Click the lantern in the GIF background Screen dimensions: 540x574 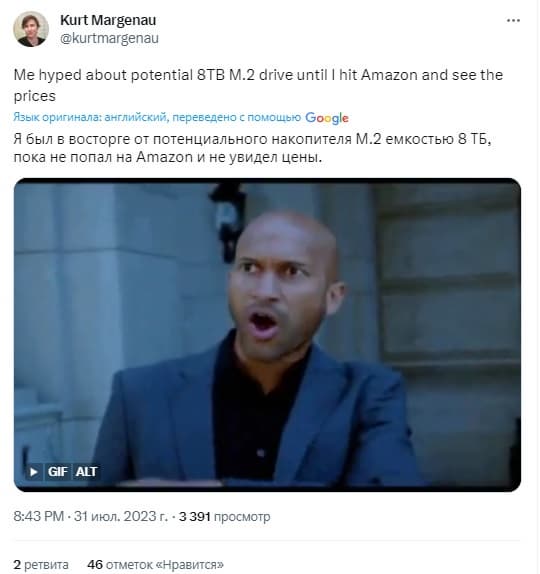coord(228,220)
